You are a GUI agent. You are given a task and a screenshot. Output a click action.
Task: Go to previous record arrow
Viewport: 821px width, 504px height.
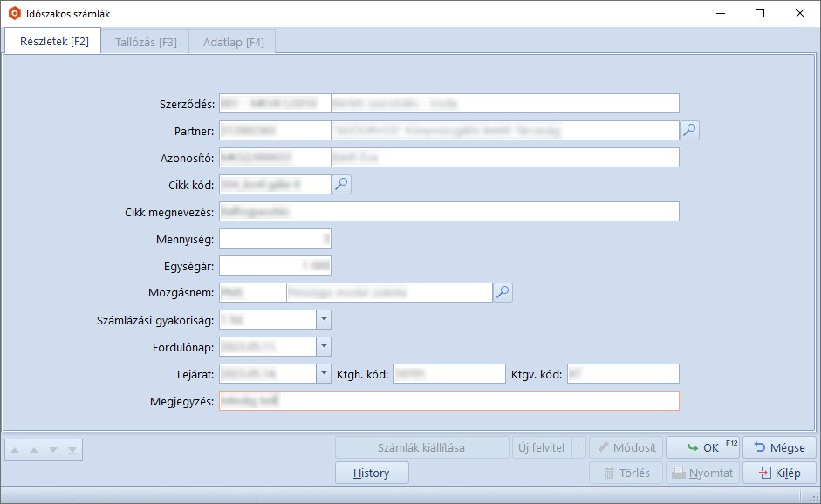34,450
